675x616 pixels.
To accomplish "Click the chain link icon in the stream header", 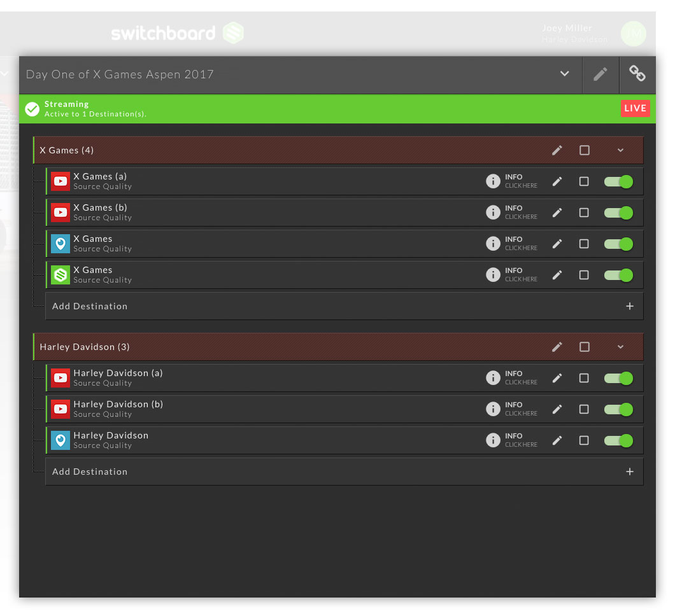I will point(637,74).
